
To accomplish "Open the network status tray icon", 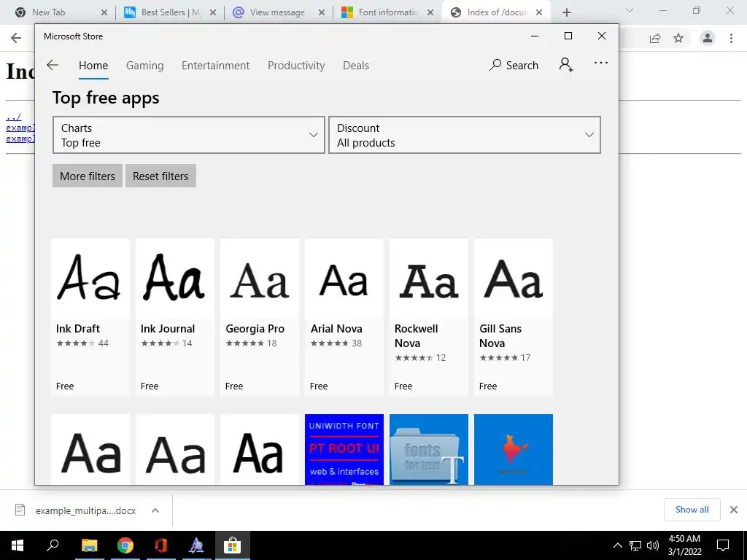I will 635,545.
